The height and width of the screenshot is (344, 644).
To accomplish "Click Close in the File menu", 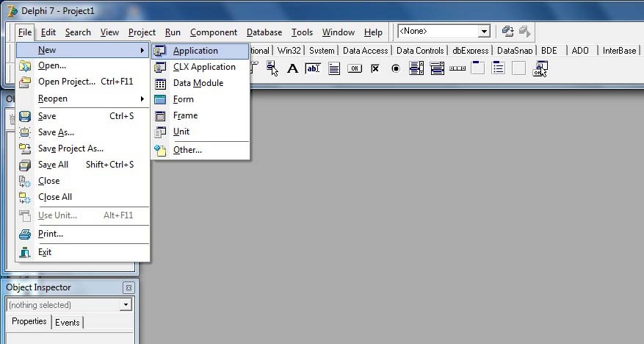I will [82, 181].
